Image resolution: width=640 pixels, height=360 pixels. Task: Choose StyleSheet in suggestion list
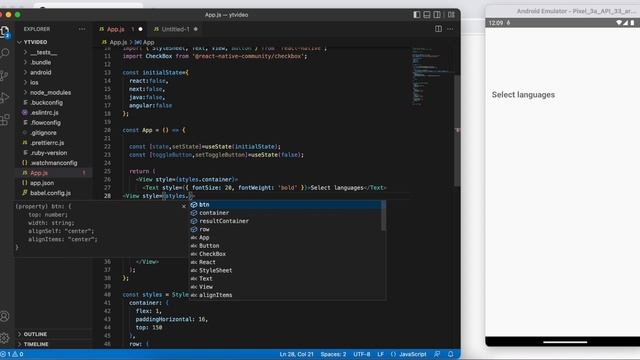click(x=286, y=270)
